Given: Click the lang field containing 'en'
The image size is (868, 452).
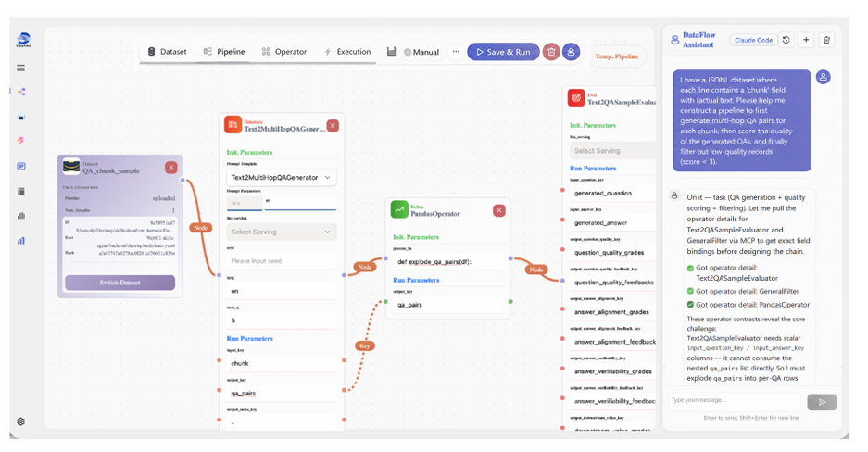Looking at the screenshot, I should (282, 291).
